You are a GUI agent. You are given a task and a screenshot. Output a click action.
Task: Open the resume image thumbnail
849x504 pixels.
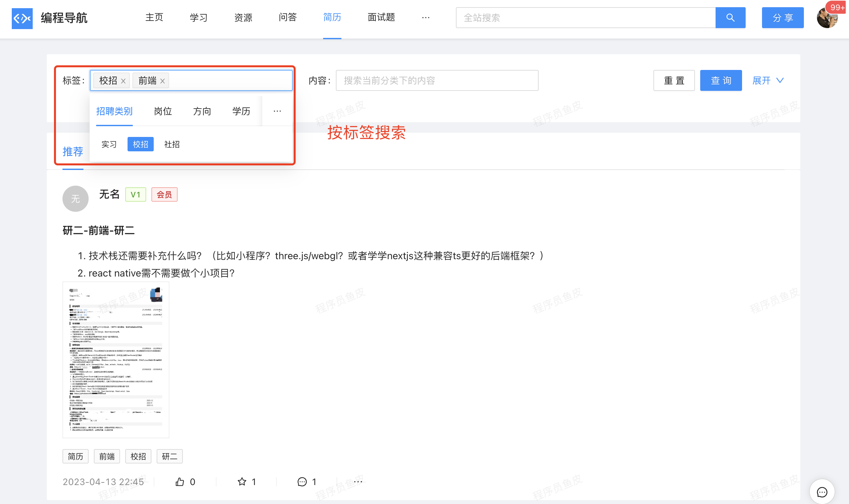tap(116, 359)
